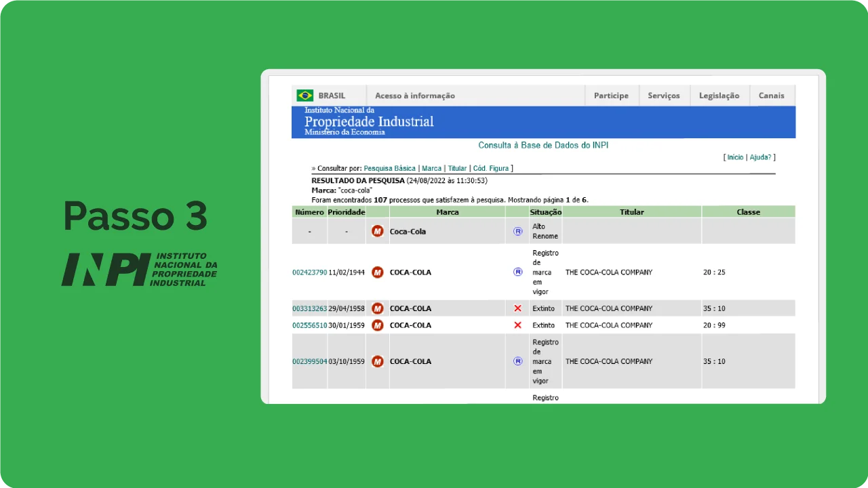Select Pesquisa Básica search option
868x488 pixels.
[x=389, y=168]
